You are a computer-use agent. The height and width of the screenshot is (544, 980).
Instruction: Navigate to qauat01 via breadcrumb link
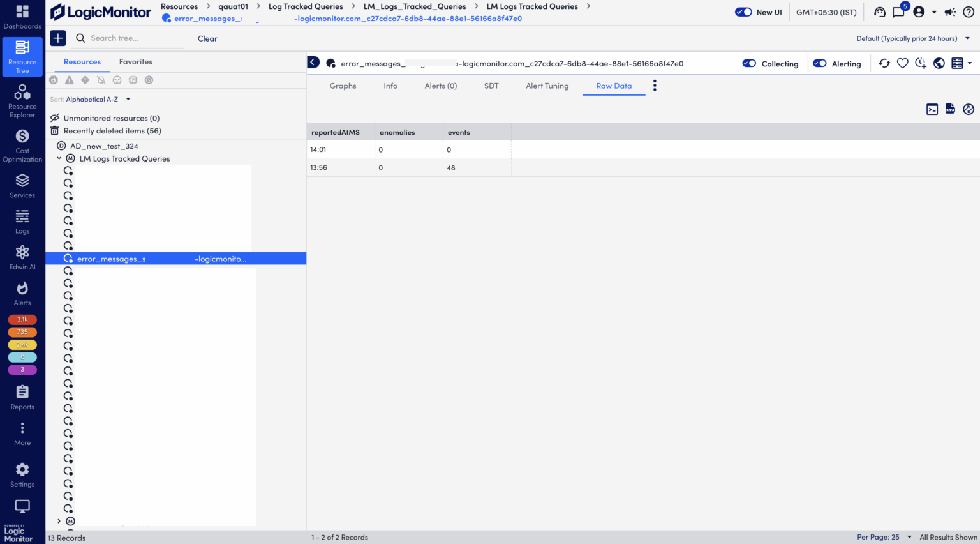[x=233, y=6]
